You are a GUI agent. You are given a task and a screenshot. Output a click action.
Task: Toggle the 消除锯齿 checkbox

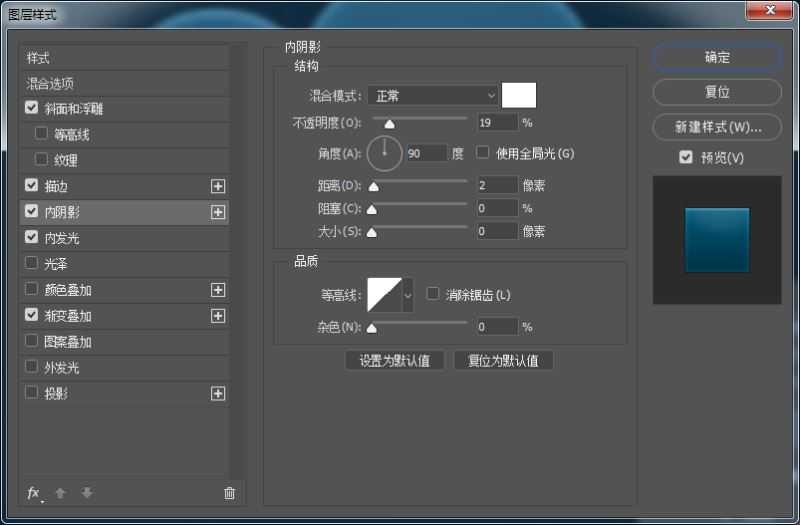(x=433, y=294)
